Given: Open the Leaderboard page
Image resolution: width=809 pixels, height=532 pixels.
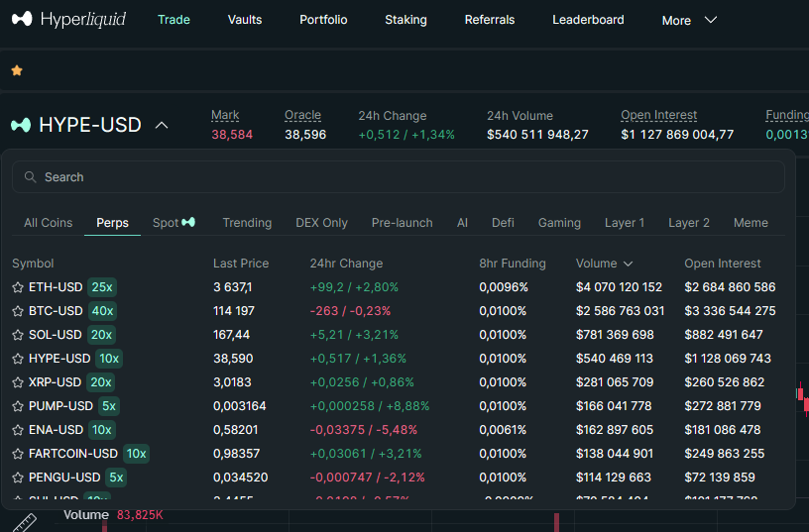Looking at the screenshot, I should [588, 20].
